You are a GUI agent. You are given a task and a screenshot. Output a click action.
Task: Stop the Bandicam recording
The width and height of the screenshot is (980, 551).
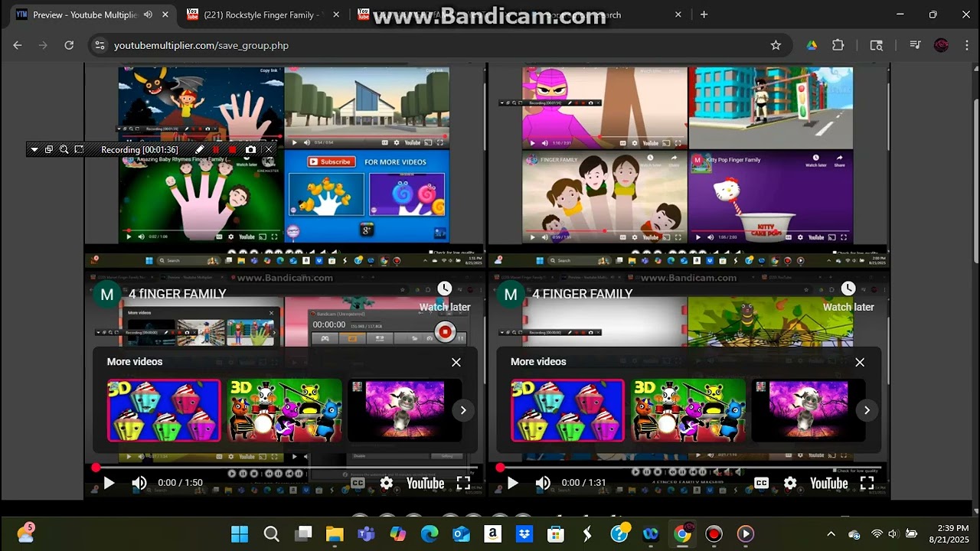[x=233, y=150]
